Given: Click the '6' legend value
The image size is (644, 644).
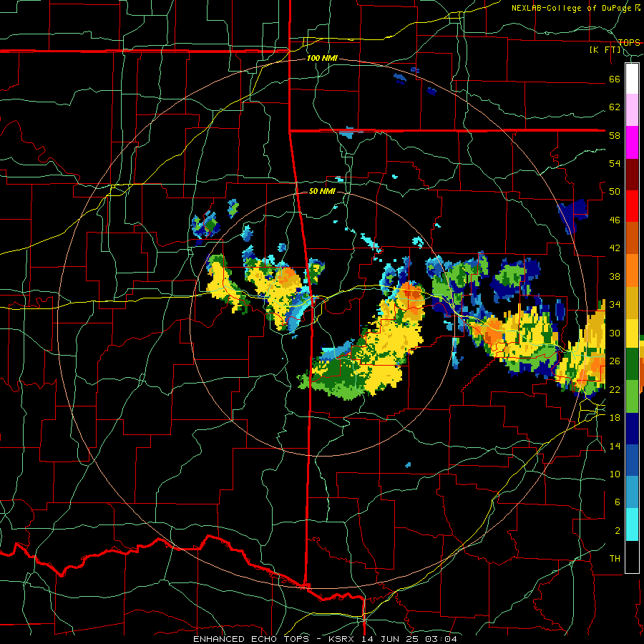Looking at the screenshot, I should [x=618, y=502].
